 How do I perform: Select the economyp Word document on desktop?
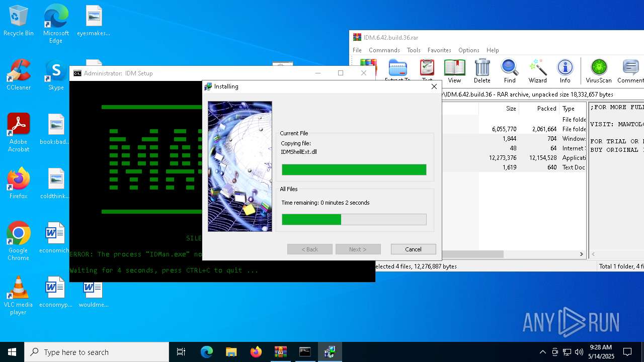coord(56,293)
